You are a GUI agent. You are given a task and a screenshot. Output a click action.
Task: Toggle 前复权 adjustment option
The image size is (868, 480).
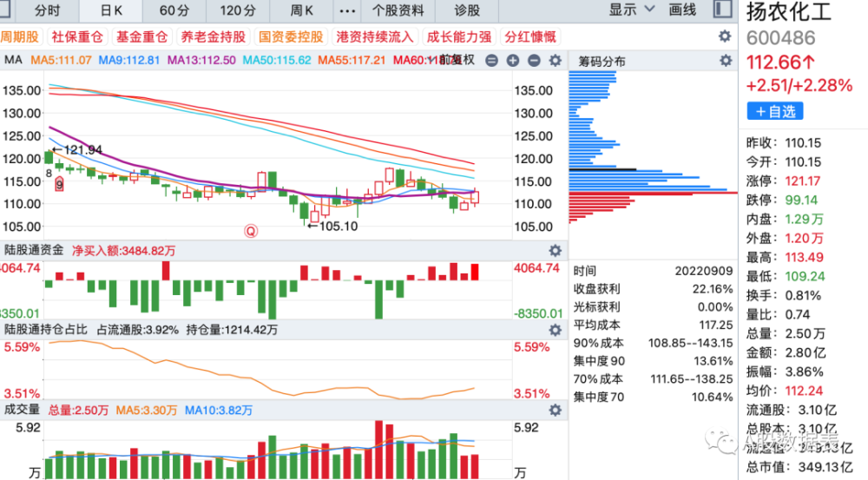pos(458,60)
